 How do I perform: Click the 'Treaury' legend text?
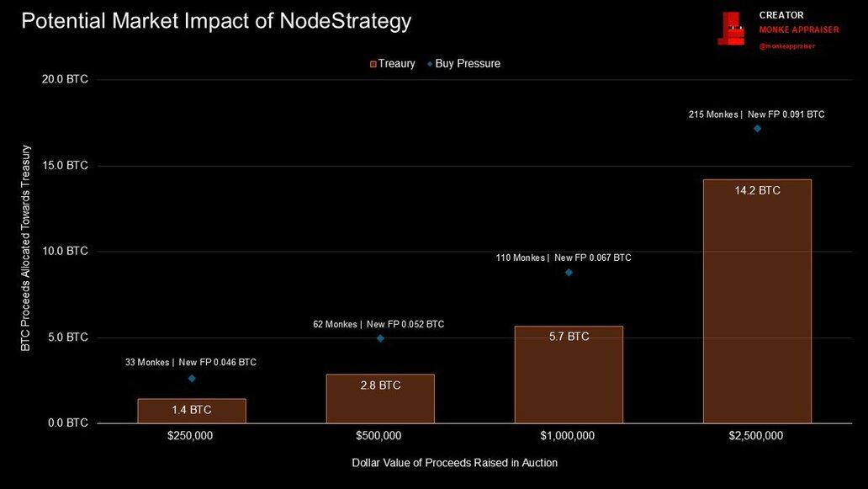[397, 64]
